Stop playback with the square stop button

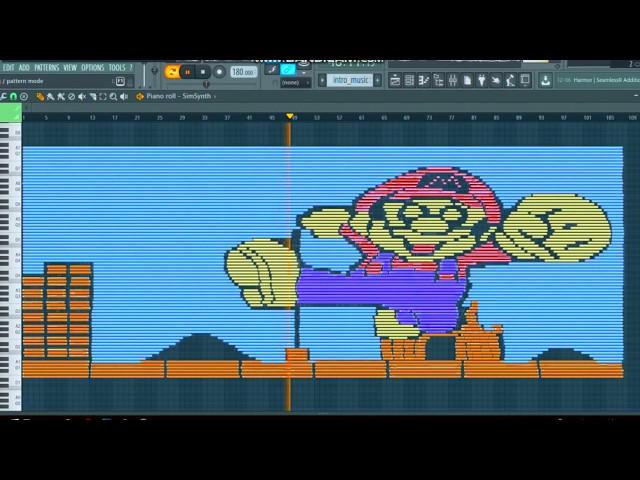pyautogui.click(x=203, y=72)
